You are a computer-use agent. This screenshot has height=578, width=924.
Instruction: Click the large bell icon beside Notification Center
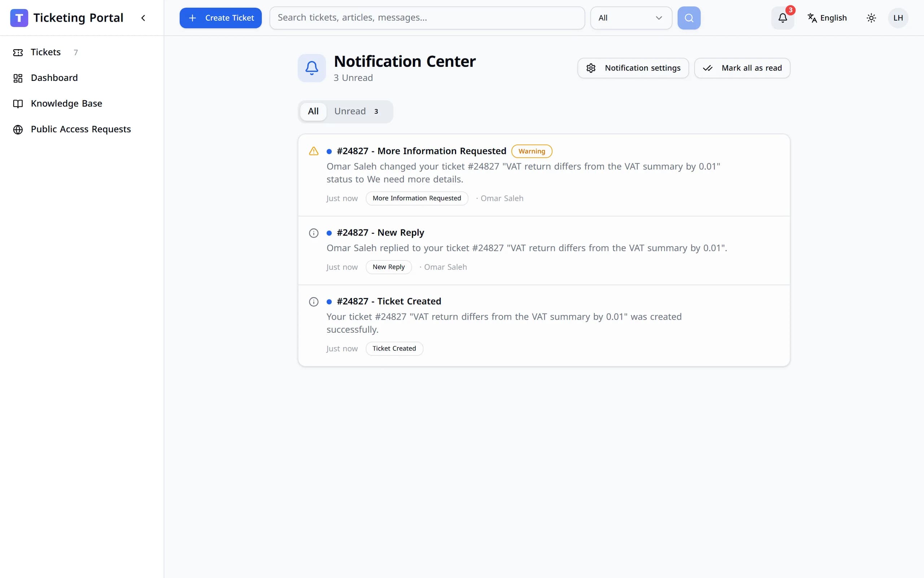pyautogui.click(x=311, y=68)
